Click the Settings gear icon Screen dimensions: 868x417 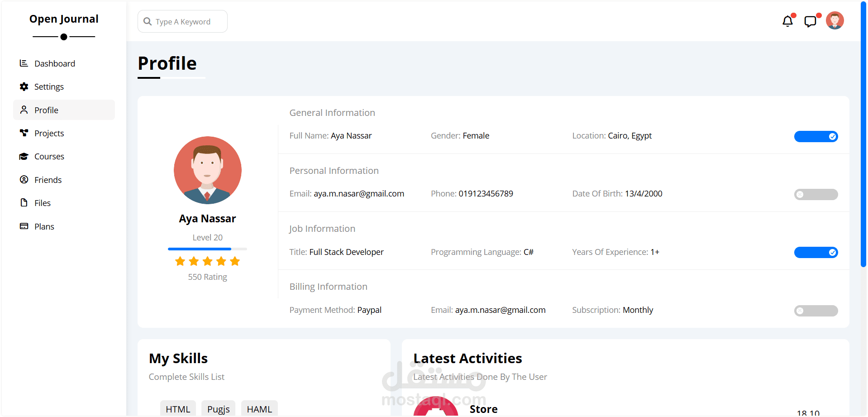pos(24,86)
